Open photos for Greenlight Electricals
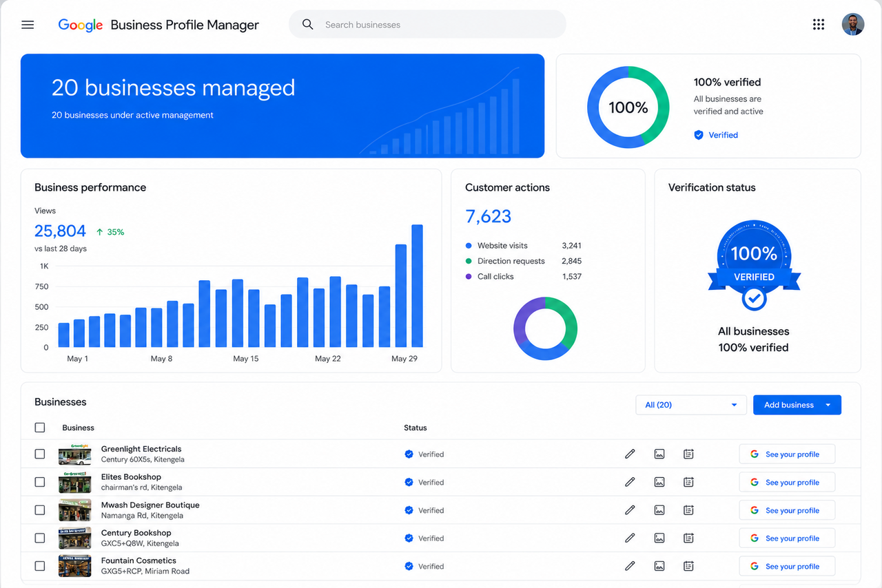The height and width of the screenshot is (588, 882). click(659, 454)
